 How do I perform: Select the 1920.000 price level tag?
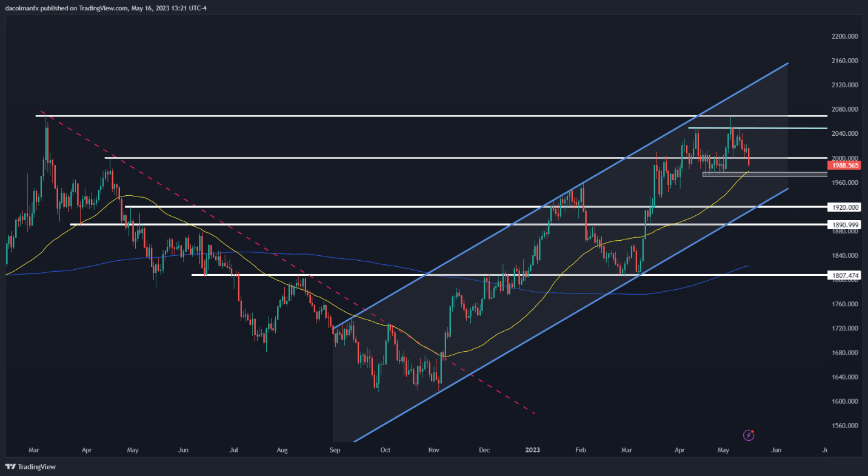click(x=844, y=207)
